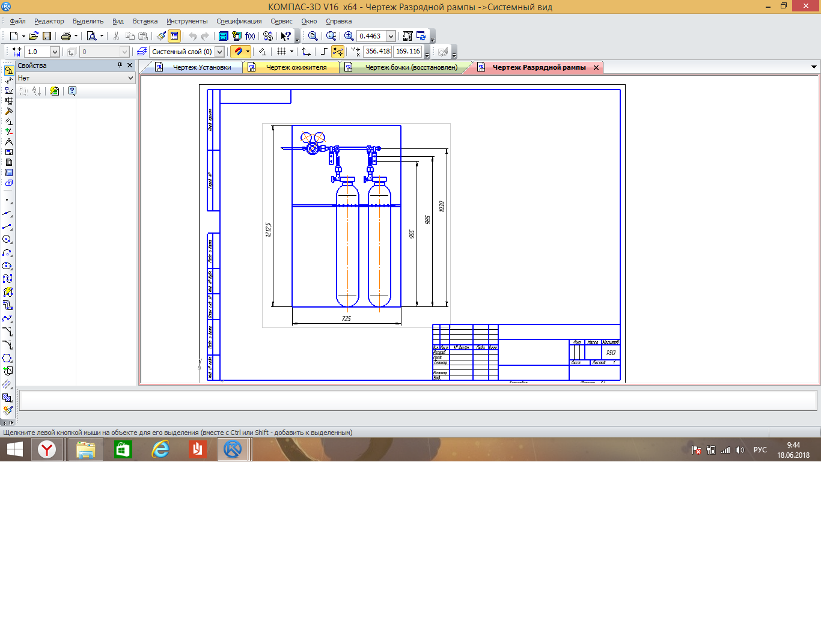Click the Print icon
Screen dimensions: 821x644
tap(66, 36)
